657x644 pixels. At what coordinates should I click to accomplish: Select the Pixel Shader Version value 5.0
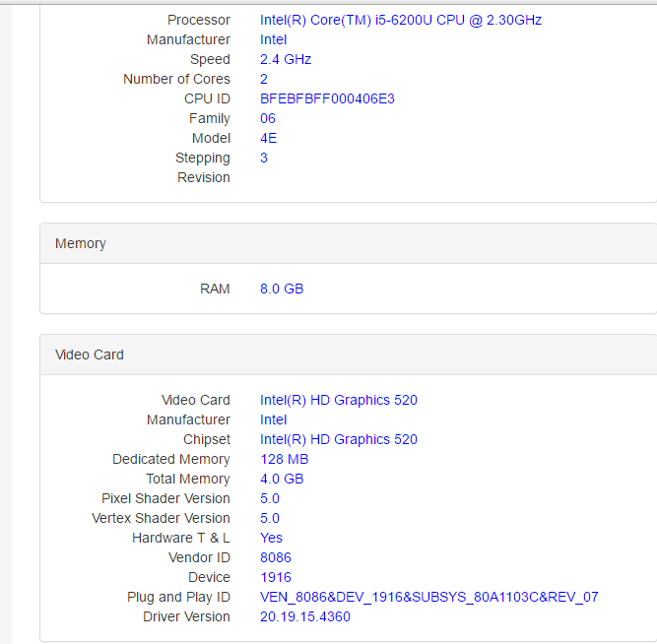270,498
